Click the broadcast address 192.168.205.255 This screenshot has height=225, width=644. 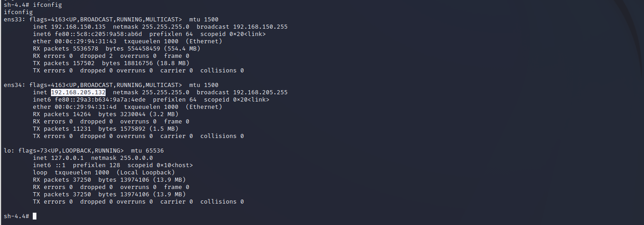click(260, 92)
